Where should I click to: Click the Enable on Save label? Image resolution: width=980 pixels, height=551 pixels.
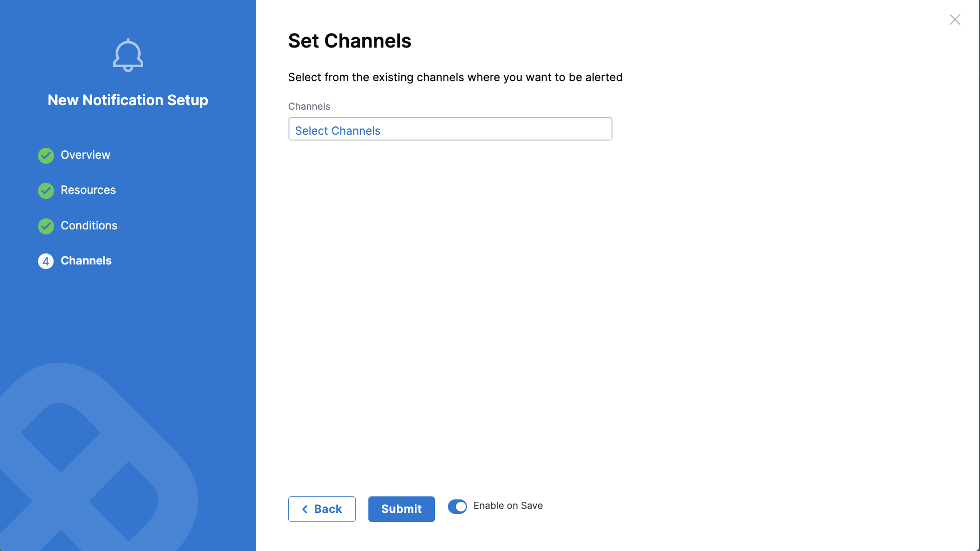click(508, 506)
